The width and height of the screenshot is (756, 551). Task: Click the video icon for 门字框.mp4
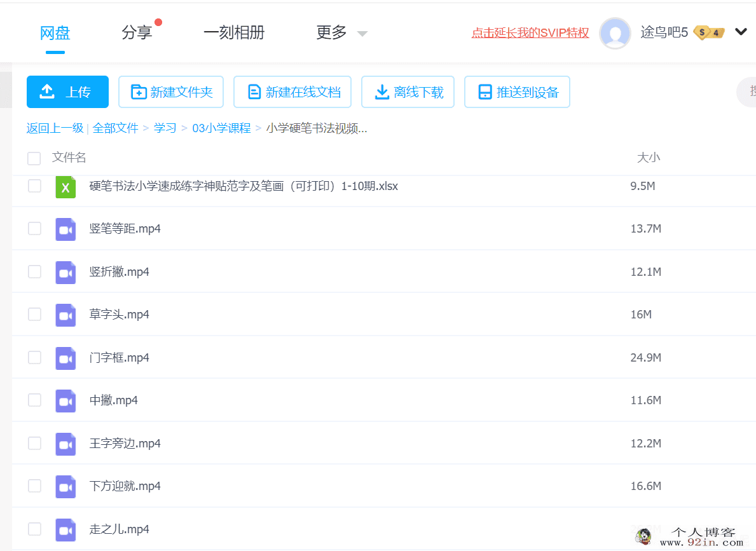pos(65,358)
